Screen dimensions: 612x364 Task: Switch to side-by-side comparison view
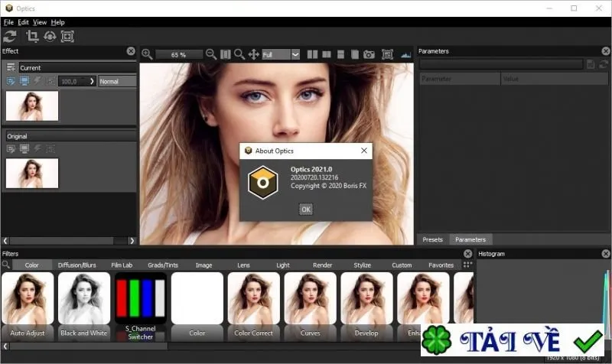click(312, 54)
